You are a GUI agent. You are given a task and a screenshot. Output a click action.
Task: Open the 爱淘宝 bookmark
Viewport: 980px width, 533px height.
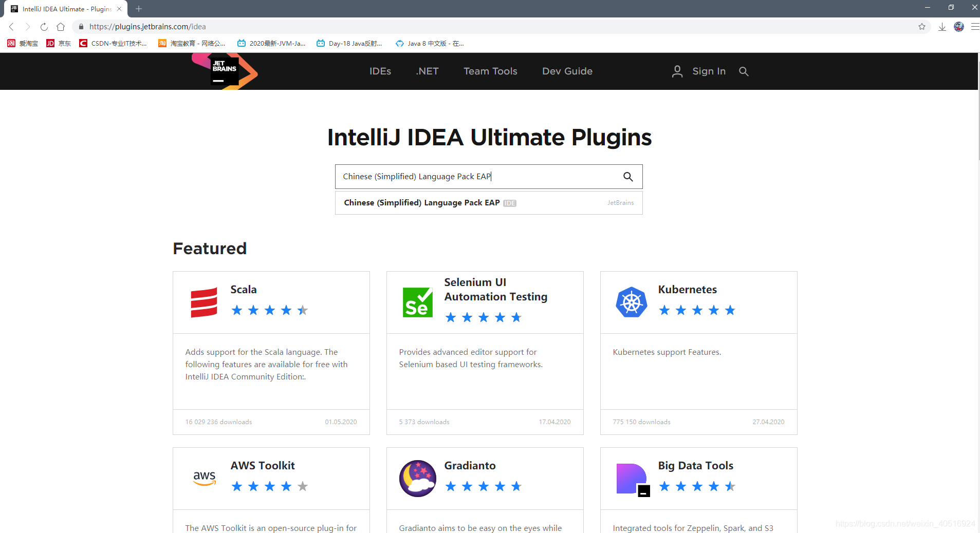tap(23, 44)
